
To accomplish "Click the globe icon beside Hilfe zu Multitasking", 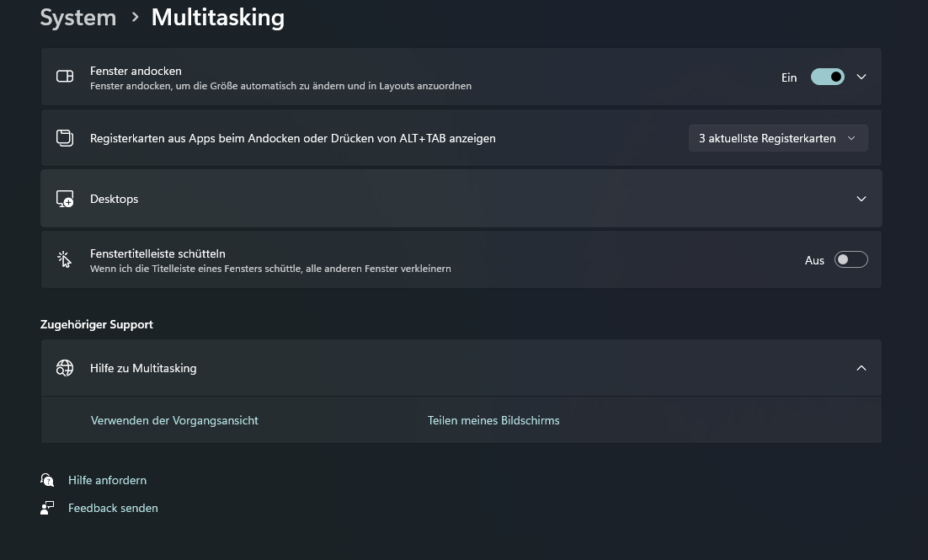I will pyautogui.click(x=65, y=368).
